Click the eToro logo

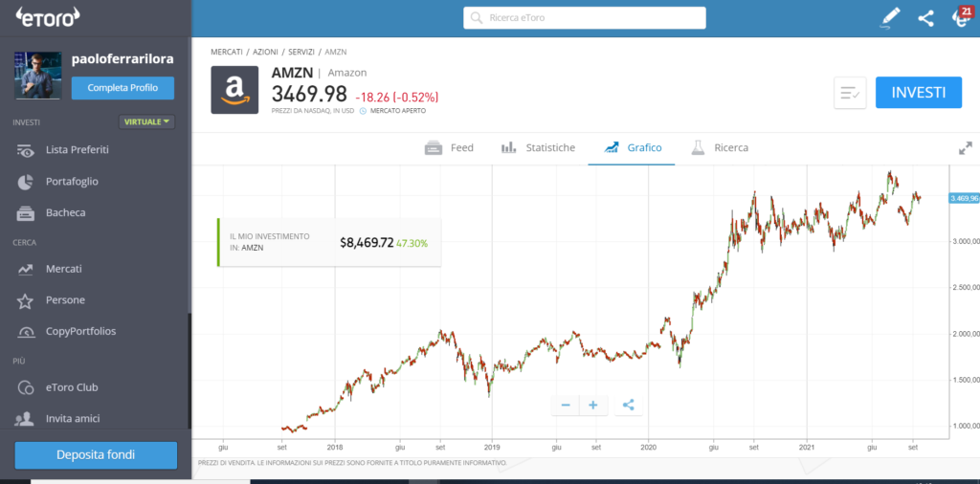(48, 17)
